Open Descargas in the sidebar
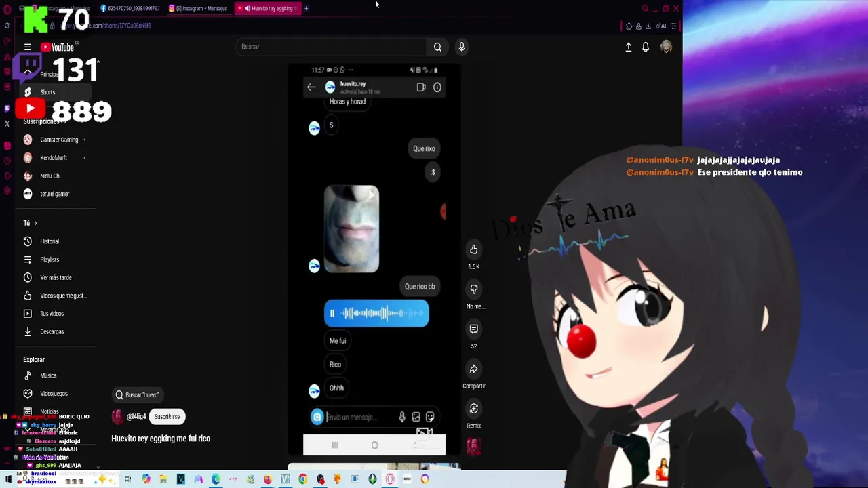Image resolution: width=868 pixels, height=488 pixels. 52,332
